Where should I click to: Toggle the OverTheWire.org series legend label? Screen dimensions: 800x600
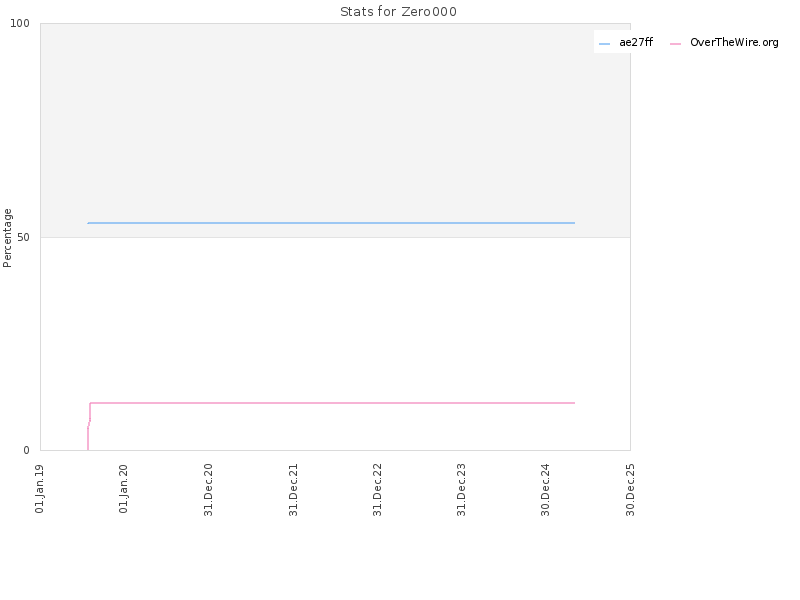click(734, 42)
